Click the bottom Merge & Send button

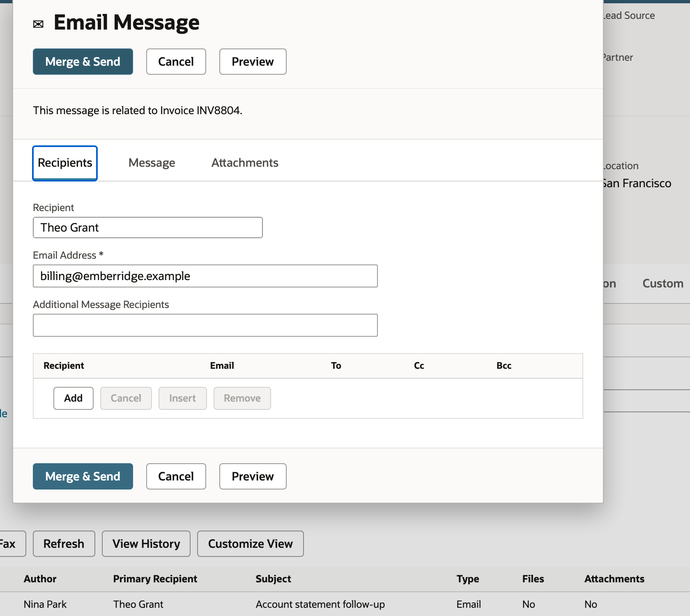click(83, 476)
